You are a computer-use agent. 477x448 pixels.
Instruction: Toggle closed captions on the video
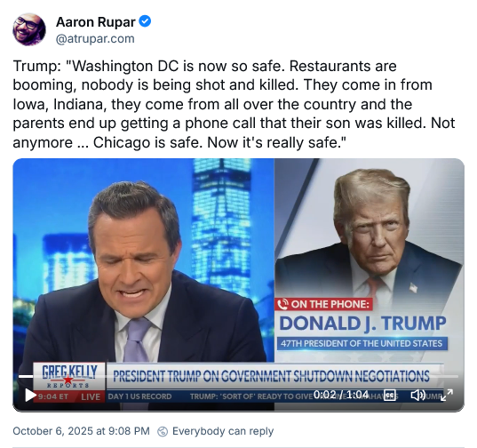point(390,395)
